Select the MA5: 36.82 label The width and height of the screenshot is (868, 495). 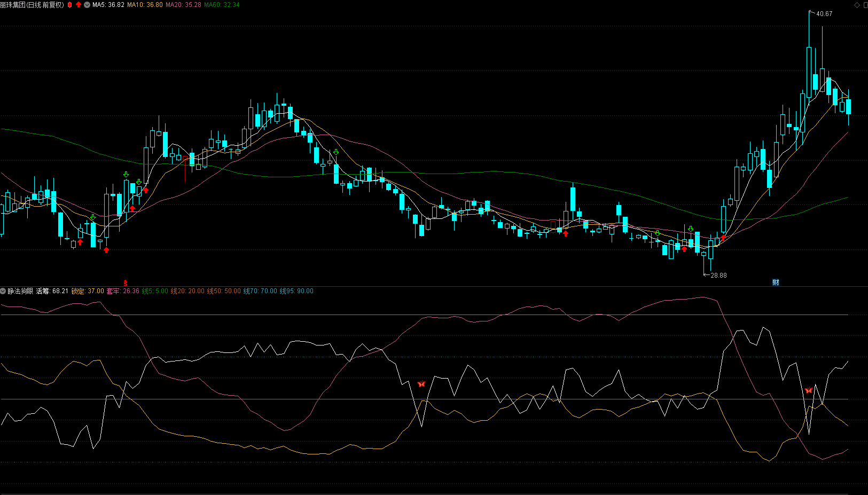click(108, 5)
